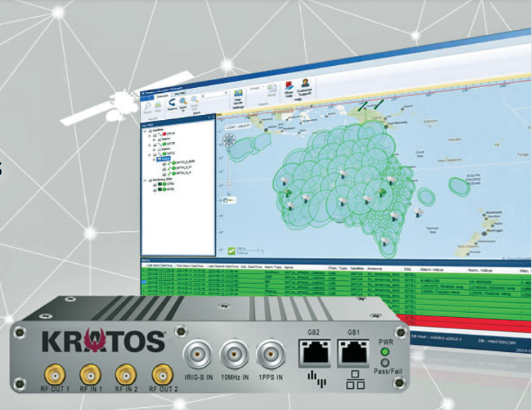Click the greyed Zoom Out magnifier icon
This screenshot has height=410, width=532.
[x=195, y=100]
